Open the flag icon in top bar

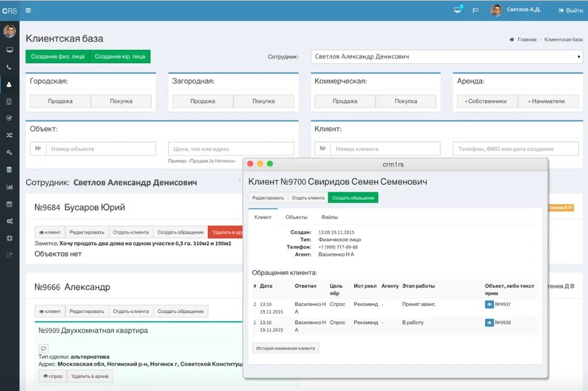475,10
